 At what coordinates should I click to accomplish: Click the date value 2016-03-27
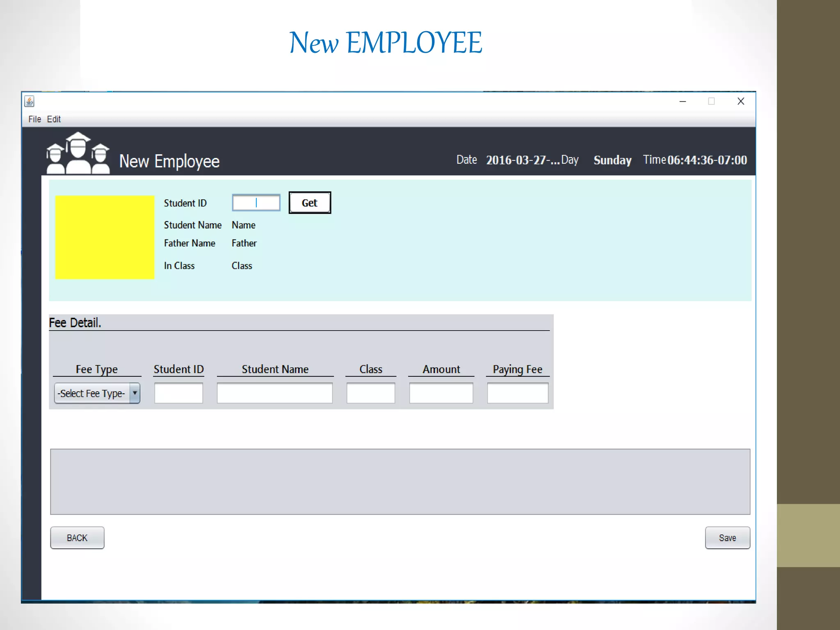(x=523, y=160)
